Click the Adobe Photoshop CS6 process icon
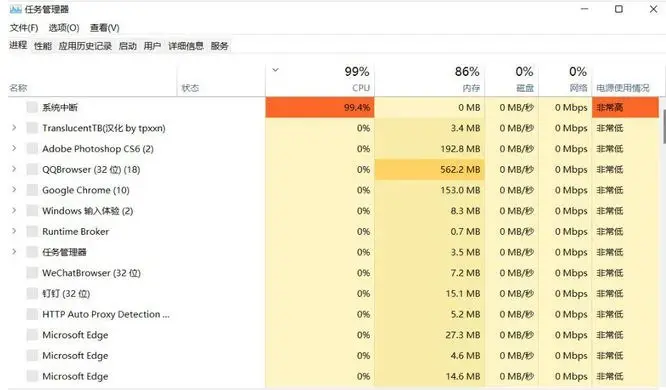Viewport: 666px width, 390px height. point(32,149)
